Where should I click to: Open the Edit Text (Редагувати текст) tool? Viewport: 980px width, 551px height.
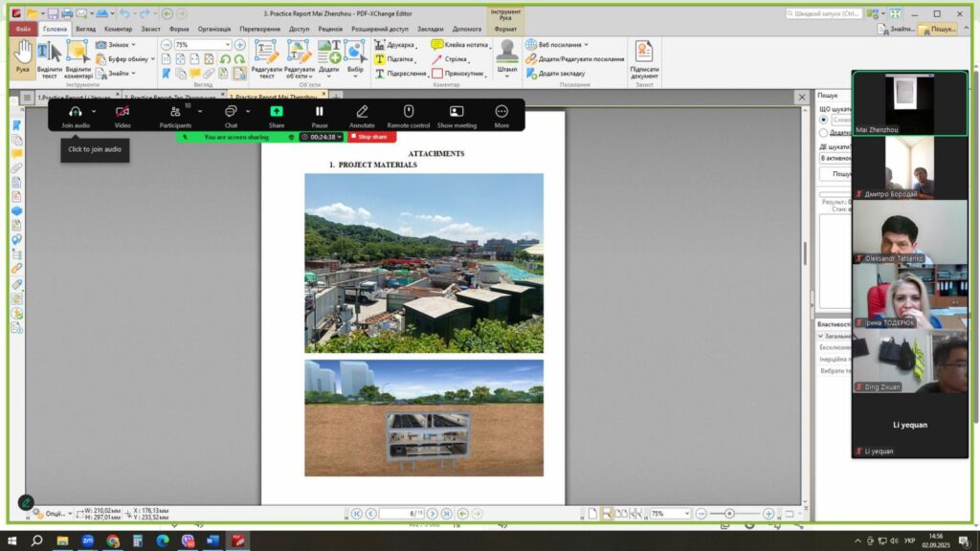(266, 60)
